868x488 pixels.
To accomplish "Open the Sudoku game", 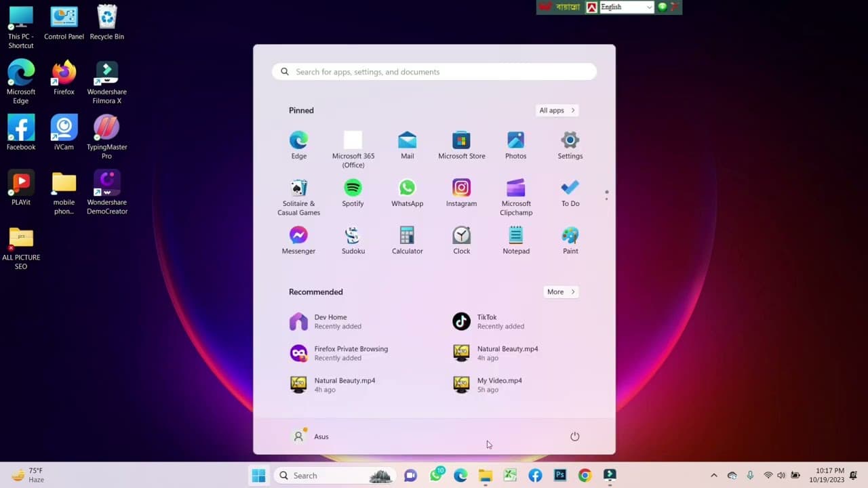I will tap(353, 240).
